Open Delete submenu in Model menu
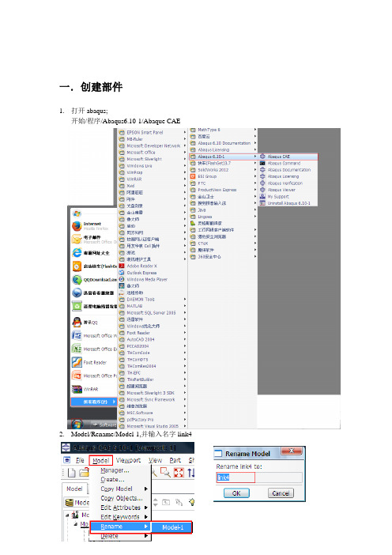Image resolution: width=392 pixels, height=555 pixels. pos(121,536)
